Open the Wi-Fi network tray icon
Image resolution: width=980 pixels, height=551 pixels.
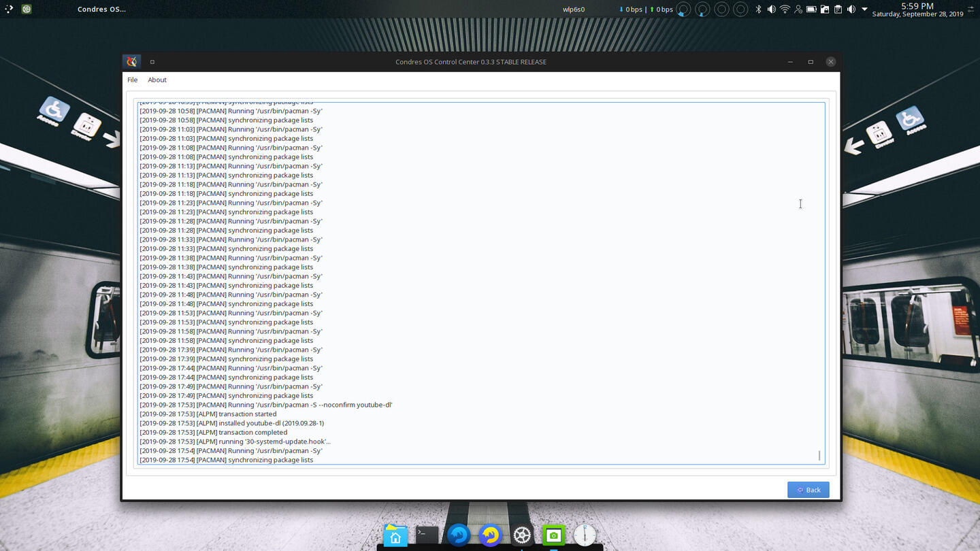[785, 10]
